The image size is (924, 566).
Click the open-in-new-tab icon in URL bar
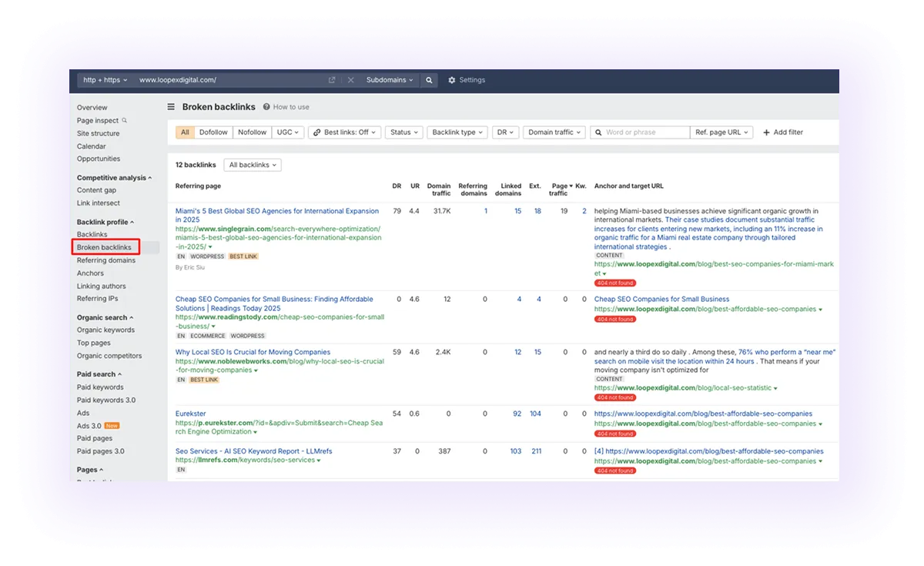(331, 79)
